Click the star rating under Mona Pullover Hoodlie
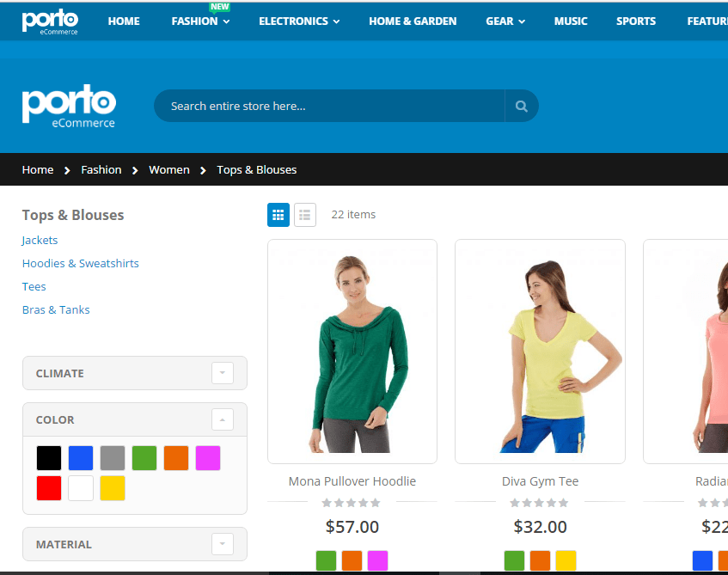Screen dimensions: 728x575 [352, 503]
